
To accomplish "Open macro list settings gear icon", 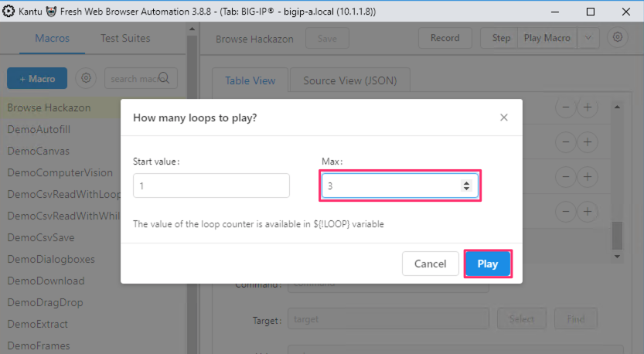I will pos(86,78).
